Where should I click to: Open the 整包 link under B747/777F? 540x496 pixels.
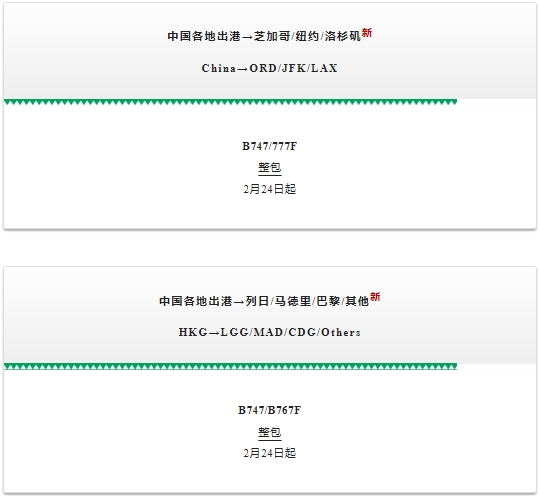(270, 168)
